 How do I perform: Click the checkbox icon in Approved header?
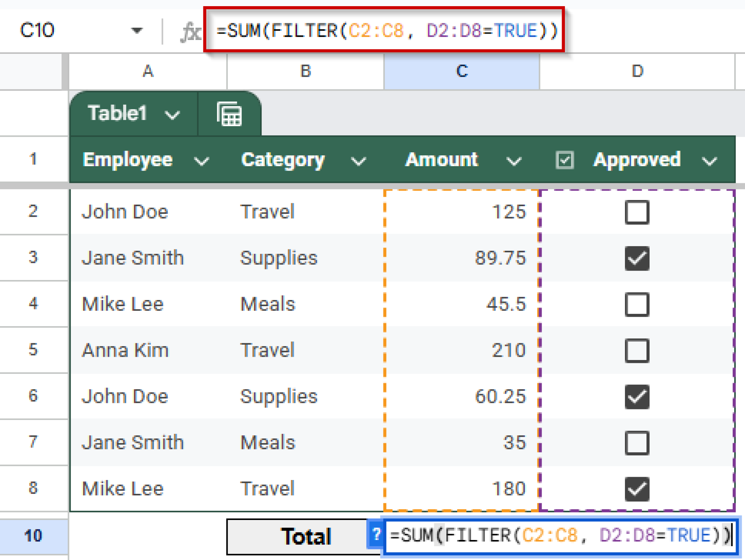pos(565,159)
